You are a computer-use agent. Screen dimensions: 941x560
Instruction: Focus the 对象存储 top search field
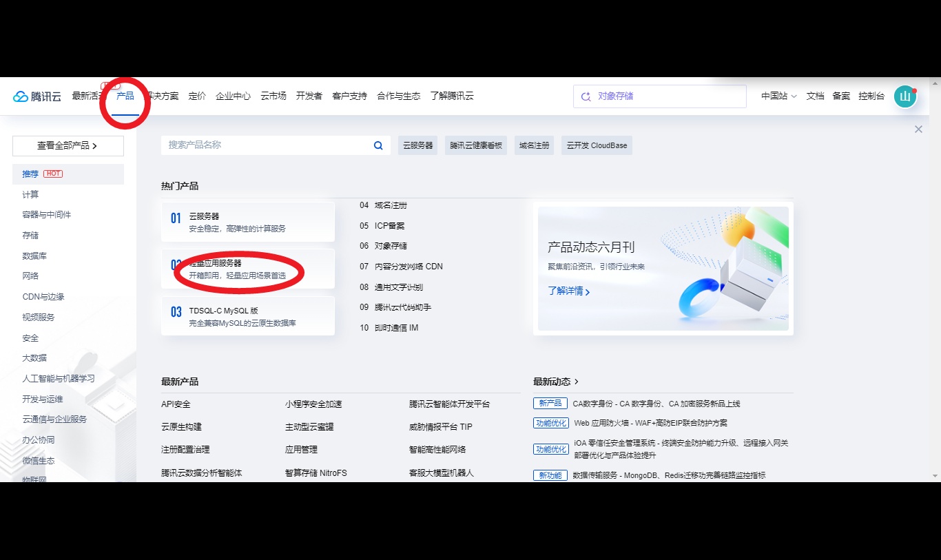coord(660,96)
